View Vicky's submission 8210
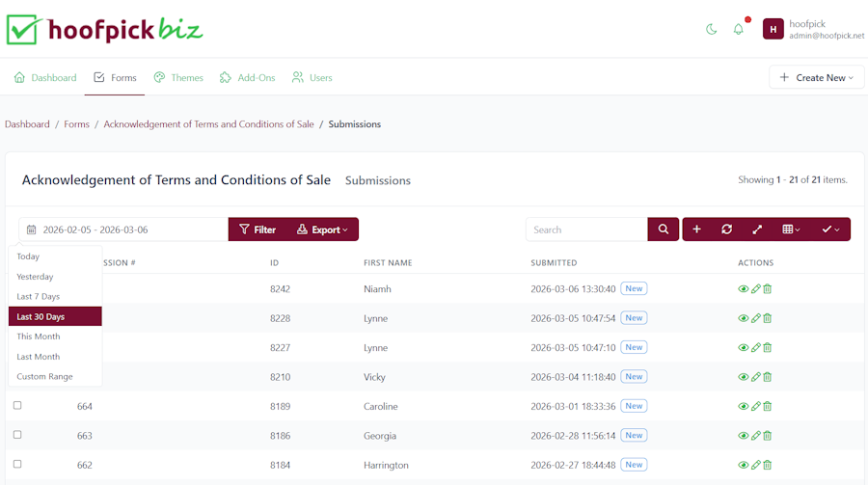The height and width of the screenshot is (485, 868). [x=743, y=377]
